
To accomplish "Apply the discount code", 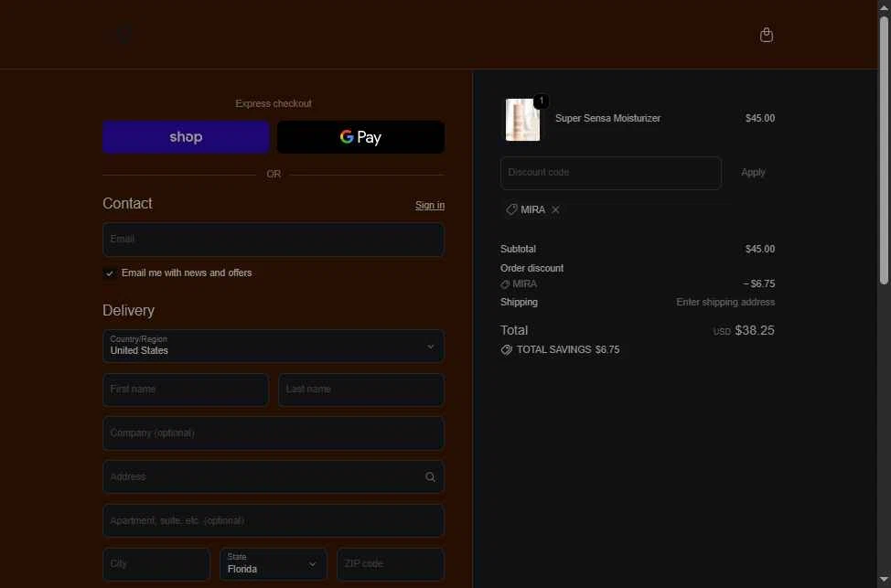I will pyautogui.click(x=753, y=172).
